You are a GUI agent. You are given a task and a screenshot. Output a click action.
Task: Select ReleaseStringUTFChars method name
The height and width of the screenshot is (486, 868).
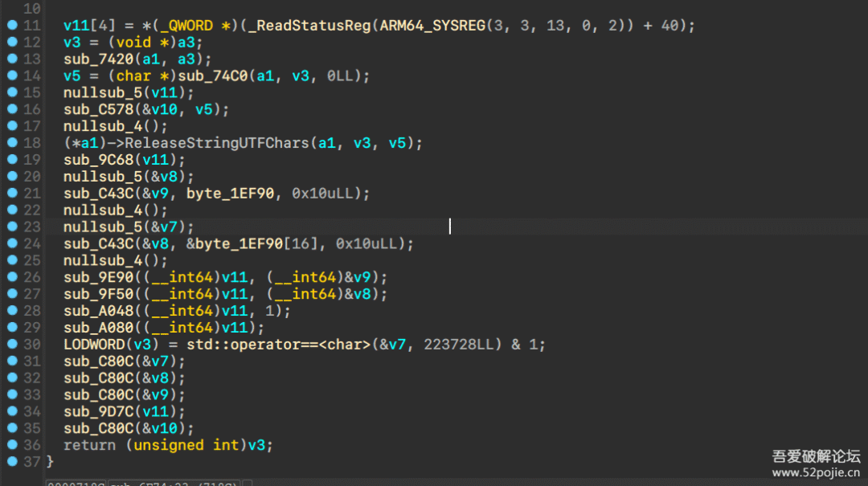tap(216, 143)
